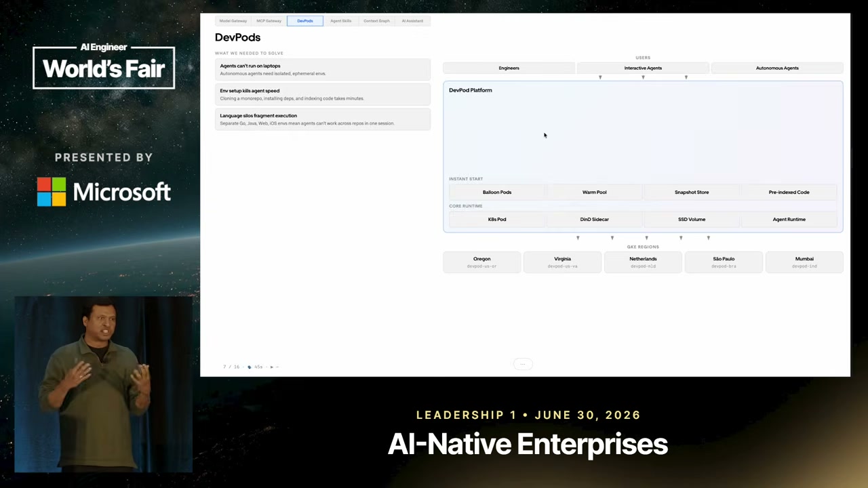
Task: Open the Model Gateway tab
Action: tap(233, 21)
